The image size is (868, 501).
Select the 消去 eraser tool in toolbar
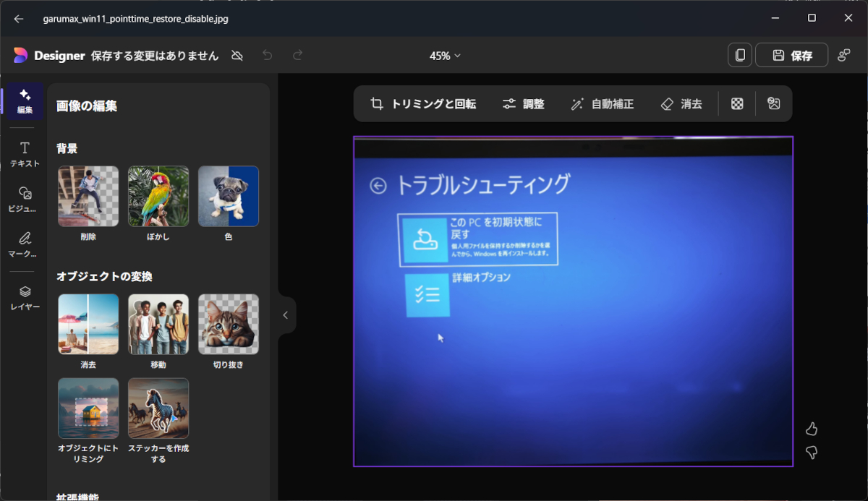coord(681,103)
